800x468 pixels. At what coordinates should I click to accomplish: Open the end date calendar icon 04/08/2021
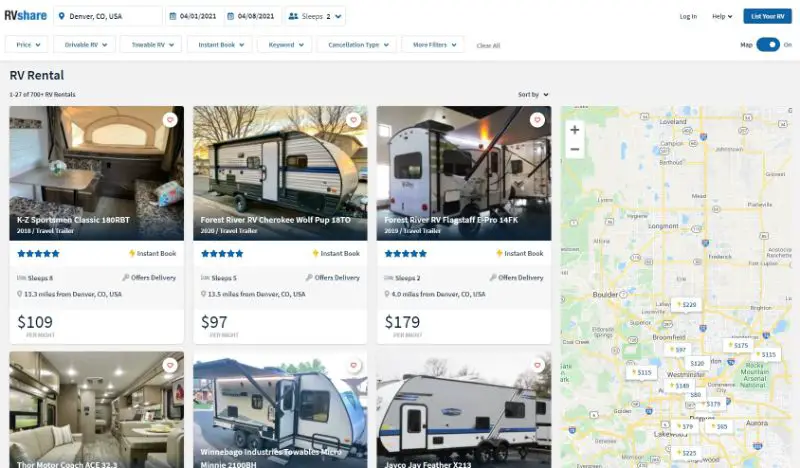pyautogui.click(x=231, y=16)
